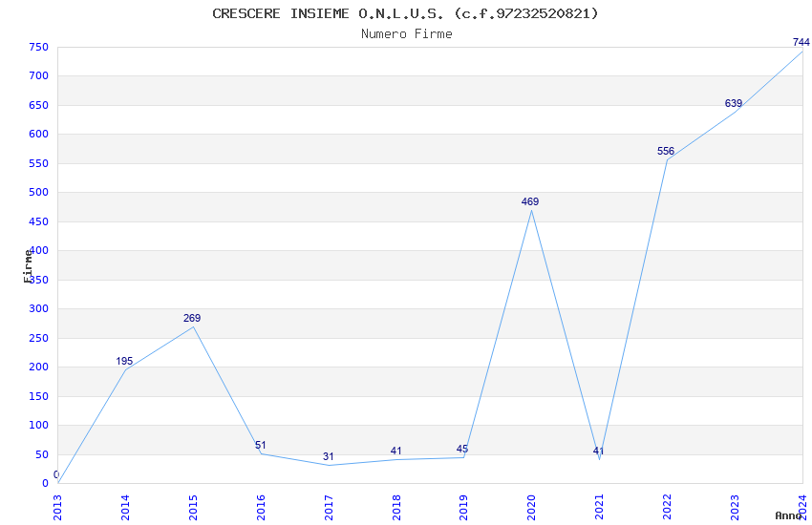Screen dimensions: 812x525
Task: Click y-axis value 500
Action: pos(39,193)
